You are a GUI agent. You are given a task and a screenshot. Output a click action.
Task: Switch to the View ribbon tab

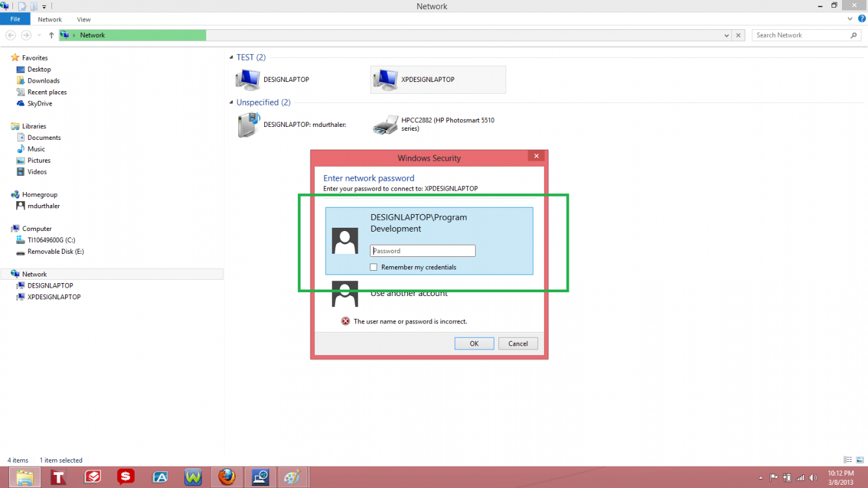(x=84, y=20)
